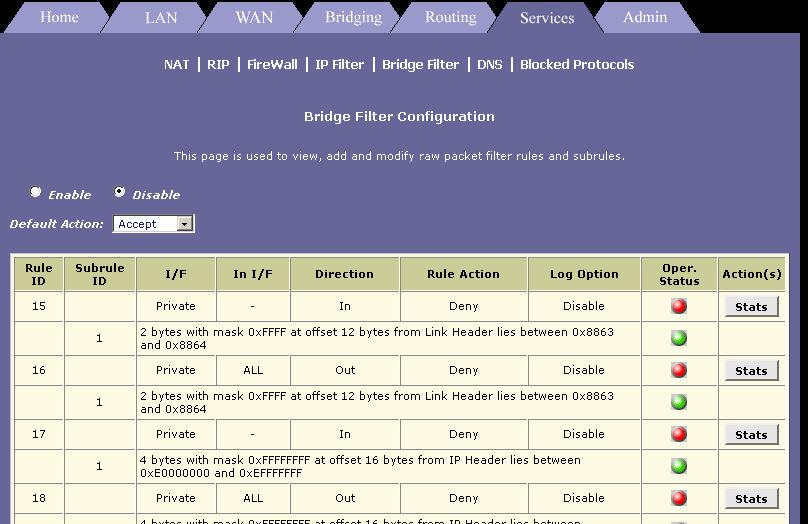Click rule 15 'Deny' rule action cell
808x524 pixels.
click(463, 306)
